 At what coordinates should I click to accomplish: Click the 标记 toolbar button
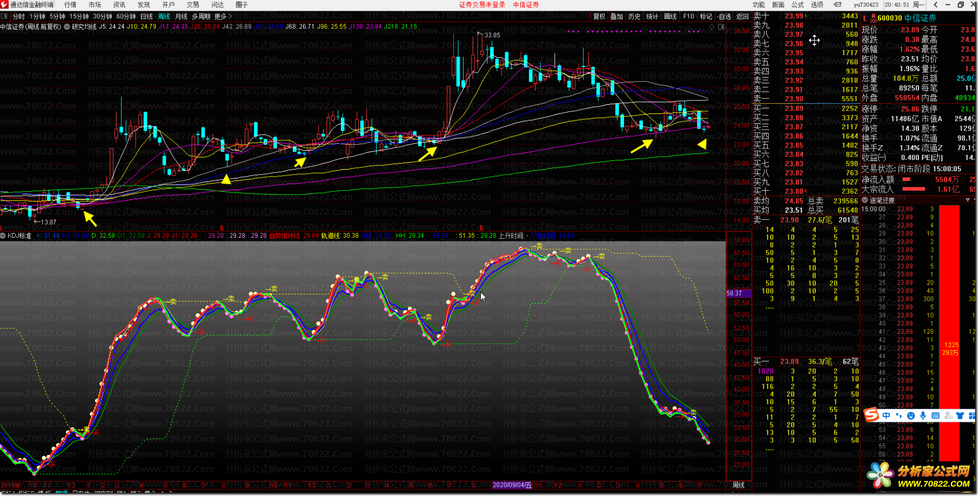point(706,16)
